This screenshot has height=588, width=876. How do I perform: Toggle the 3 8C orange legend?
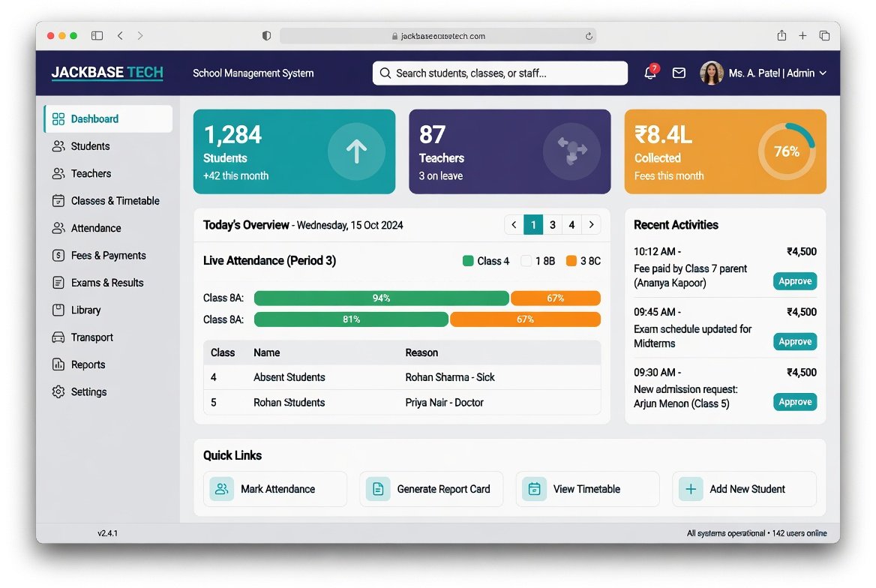coord(571,261)
